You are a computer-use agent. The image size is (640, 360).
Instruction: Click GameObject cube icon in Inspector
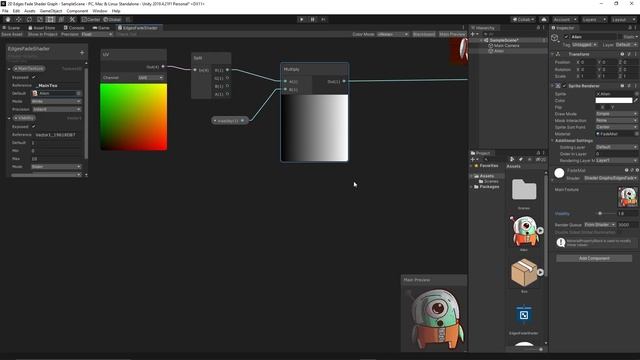point(555,38)
